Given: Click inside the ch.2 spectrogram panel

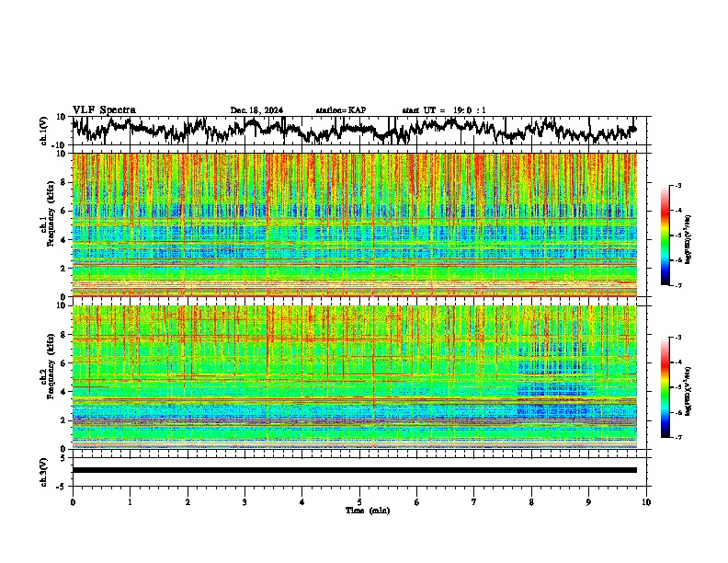Looking at the screenshot, I should [355, 377].
